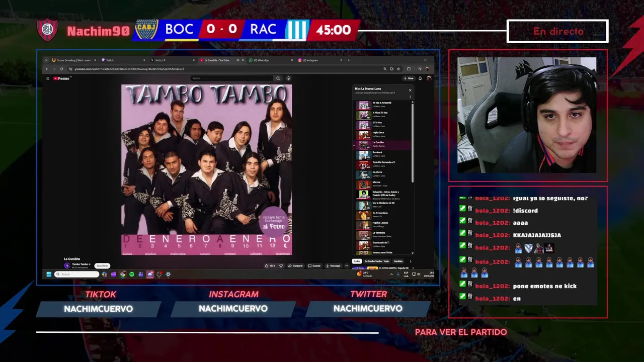Click the Suscribirse button
The height and width of the screenshot is (362, 644).
[102, 265]
